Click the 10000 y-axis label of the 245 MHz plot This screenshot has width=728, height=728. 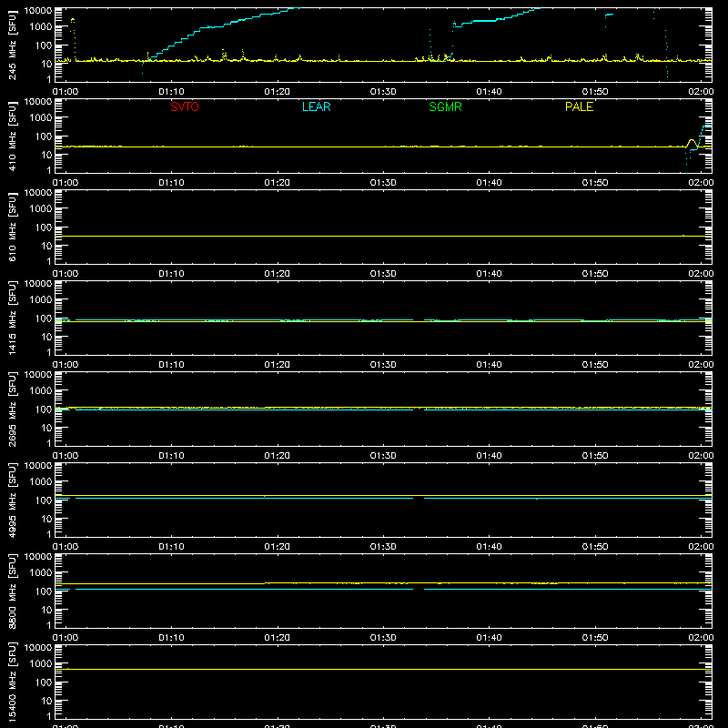click(38, 10)
